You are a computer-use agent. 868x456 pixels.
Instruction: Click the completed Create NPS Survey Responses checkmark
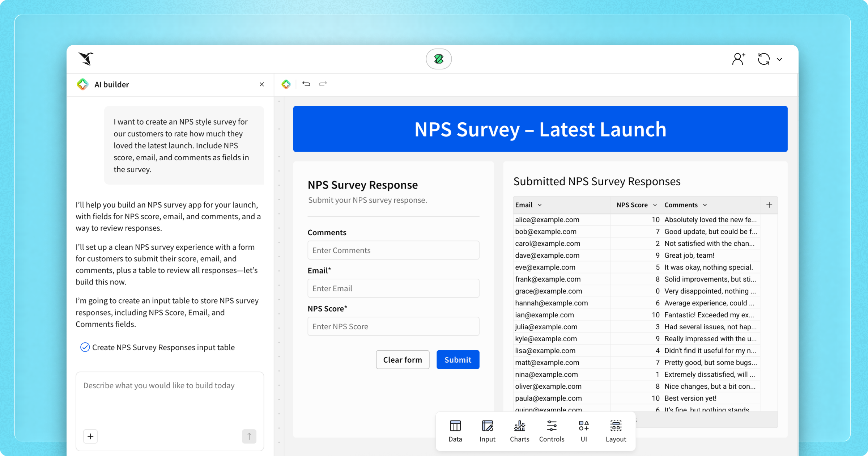click(85, 347)
